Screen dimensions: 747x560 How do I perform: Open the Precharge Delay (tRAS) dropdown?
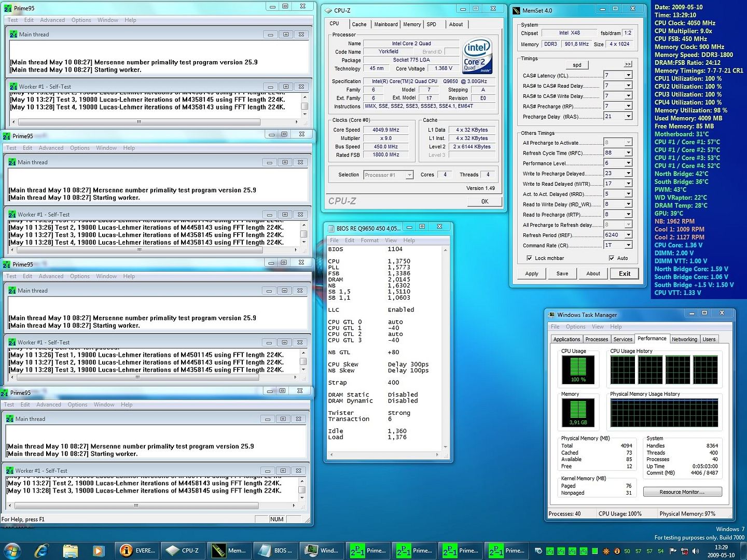click(628, 117)
